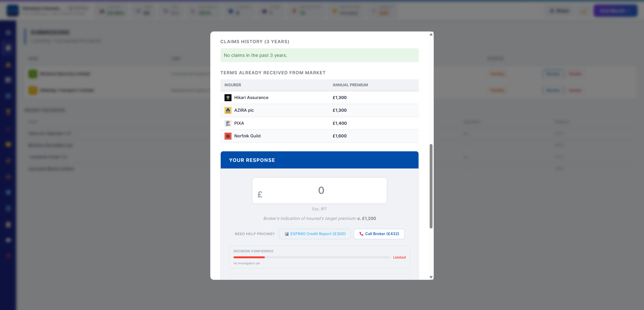Screen dimensions: 644x310
Task: Click the YOUR RESPONSE header bar
Action: [x=319, y=160]
